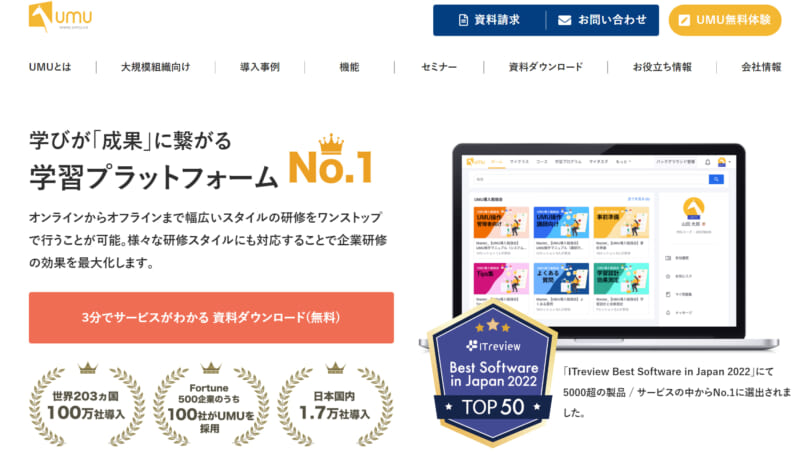Select 導入事例 in the navigation bar
800x455 pixels.
pyautogui.click(x=260, y=67)
